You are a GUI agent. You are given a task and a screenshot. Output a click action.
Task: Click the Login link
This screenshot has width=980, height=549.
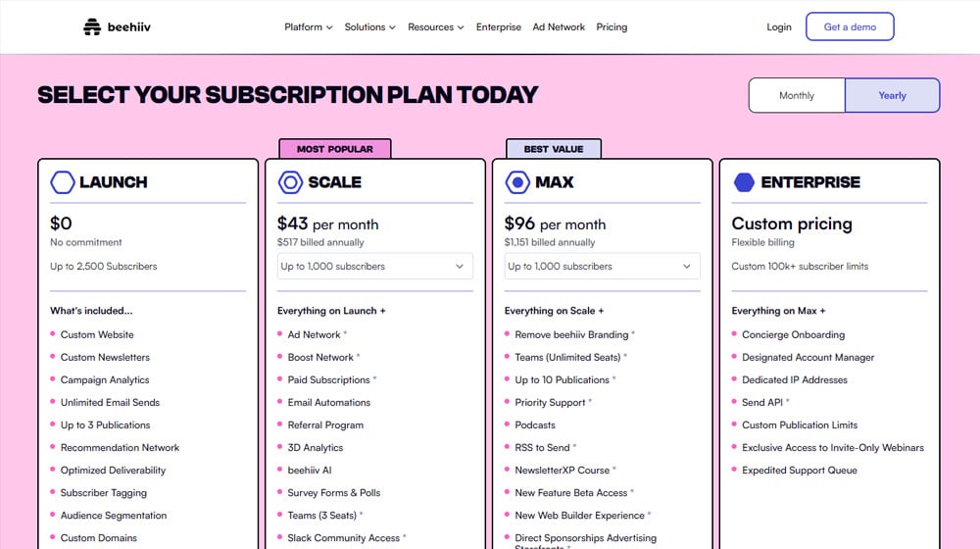point(779,26)
